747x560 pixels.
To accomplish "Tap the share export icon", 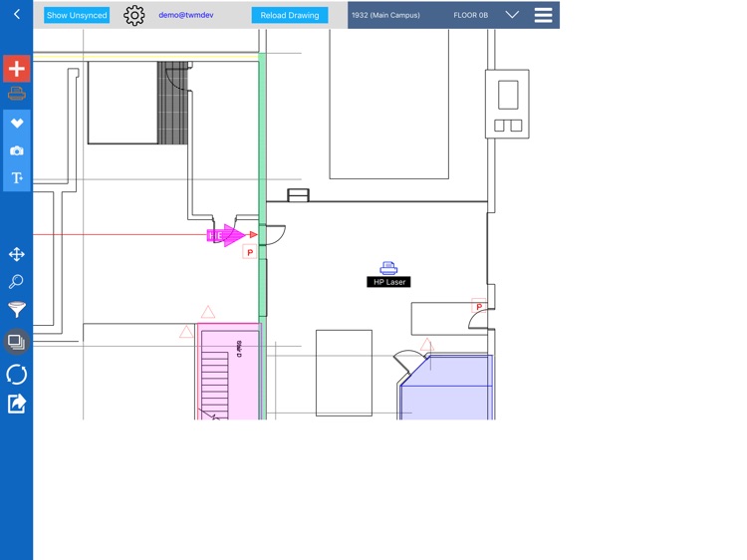I will point(17,404).
